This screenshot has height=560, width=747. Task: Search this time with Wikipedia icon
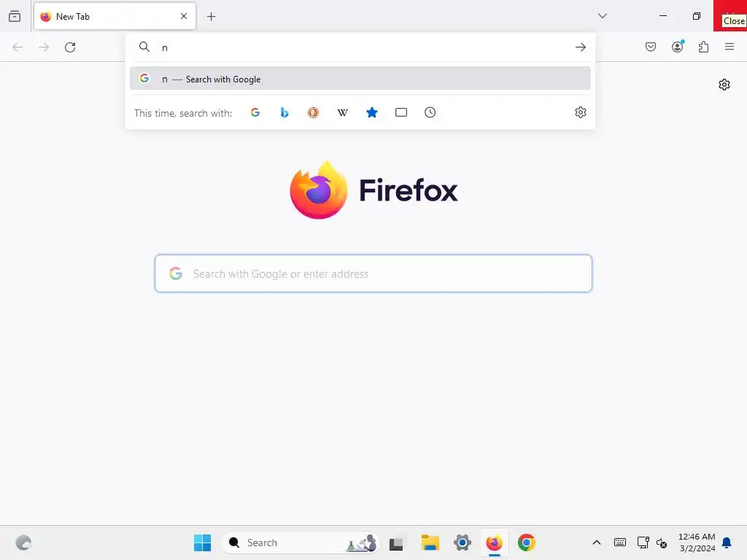pos(343,112)
